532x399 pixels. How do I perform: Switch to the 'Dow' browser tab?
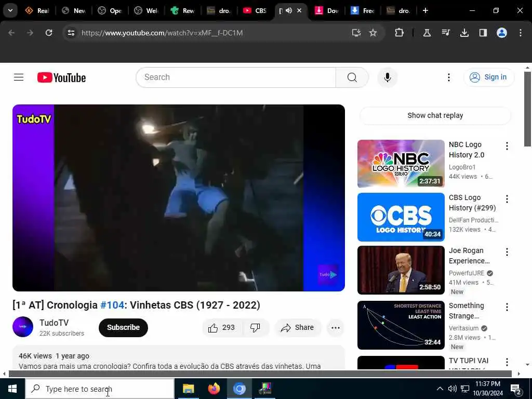point(328,10)
